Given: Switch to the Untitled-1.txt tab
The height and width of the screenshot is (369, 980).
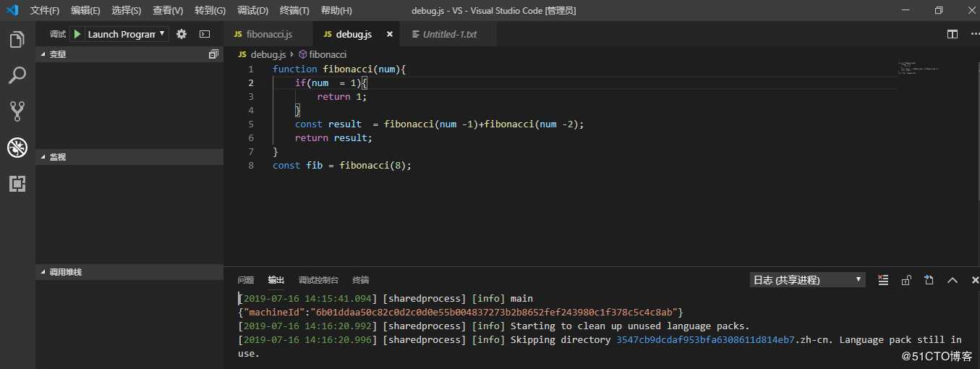Looking at the screenshot, I should (x=449, y=34).
